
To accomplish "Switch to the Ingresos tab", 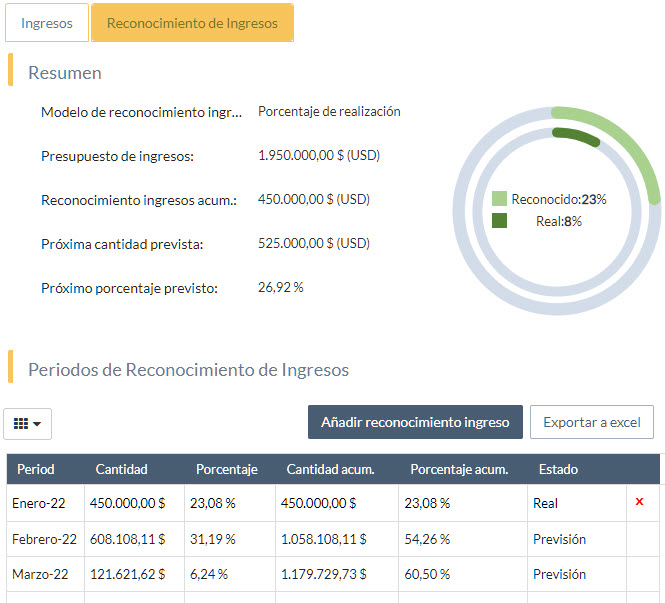I will pos(47,23).
